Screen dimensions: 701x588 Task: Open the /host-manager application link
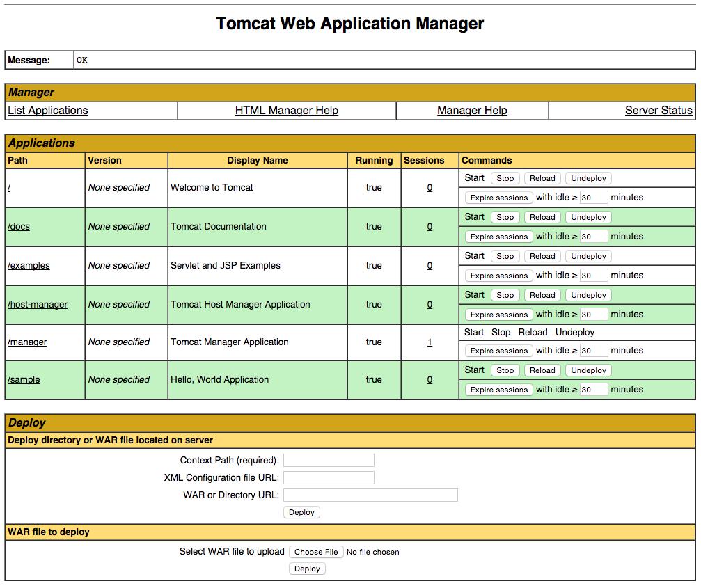coord(38,304)
